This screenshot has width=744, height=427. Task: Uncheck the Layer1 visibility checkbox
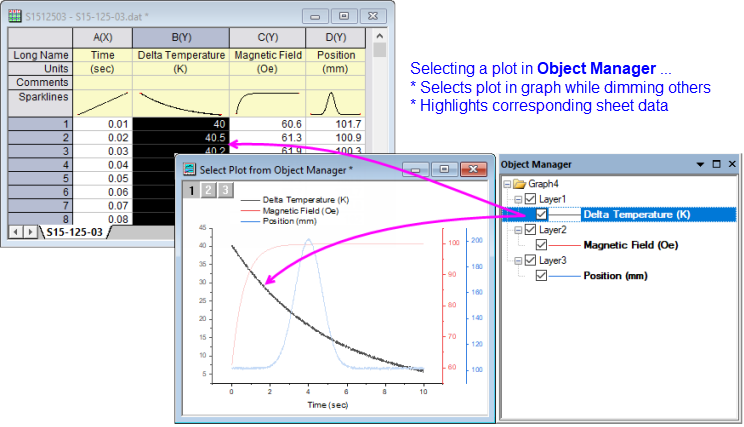click(530, 199)
